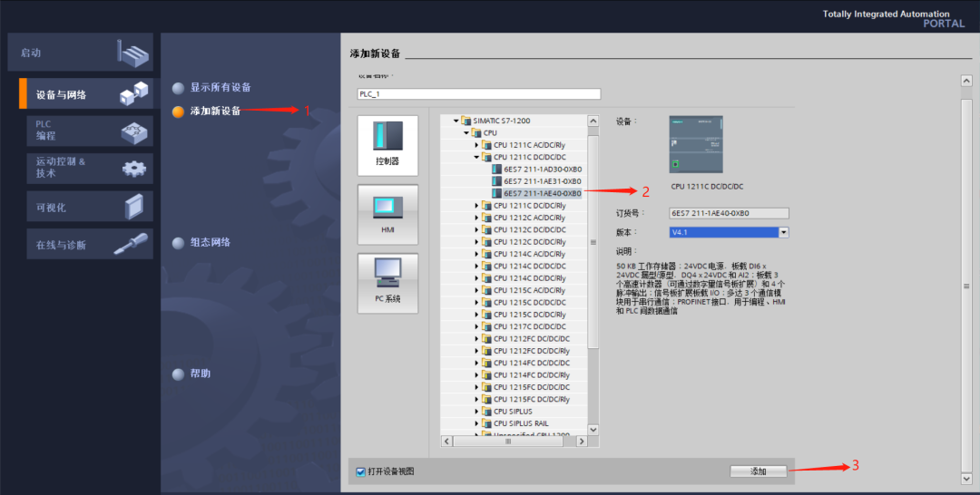Expand CPU 1214C DC/DC/DC node
Image resolution: width=980 pixels, height=495 pixels.
[x=476, y=266]
